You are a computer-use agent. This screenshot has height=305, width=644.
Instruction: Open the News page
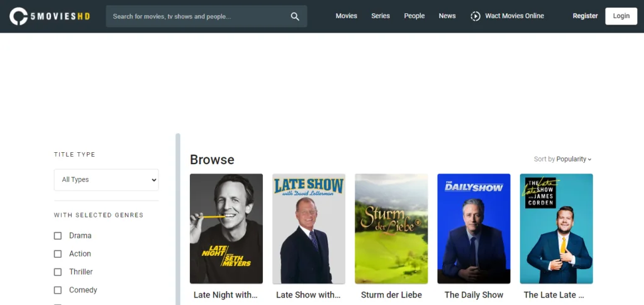pyautogui.click(x=447, y=16)
